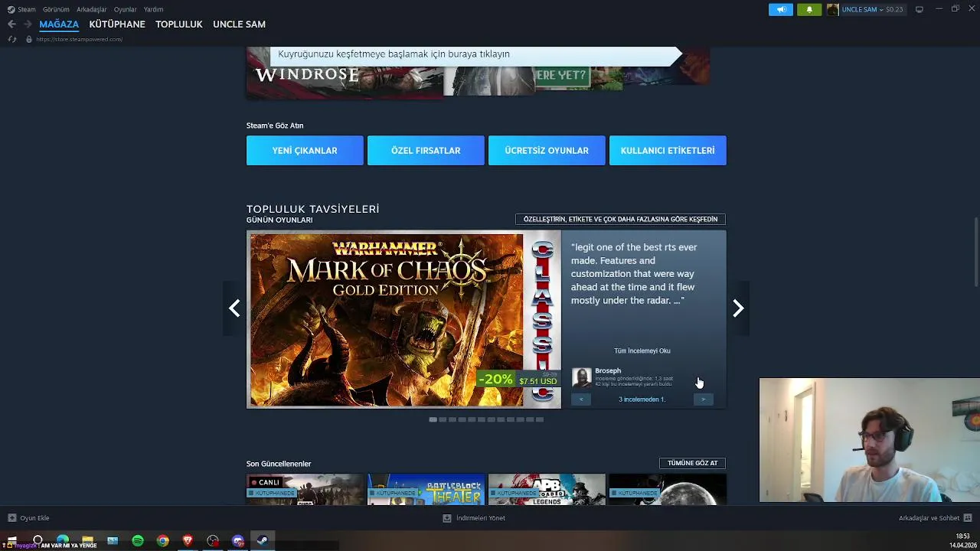Open the green notifications bell
The width and height of the screenshot is (980, 551).
pyautogui.click(x=809, y=9)
